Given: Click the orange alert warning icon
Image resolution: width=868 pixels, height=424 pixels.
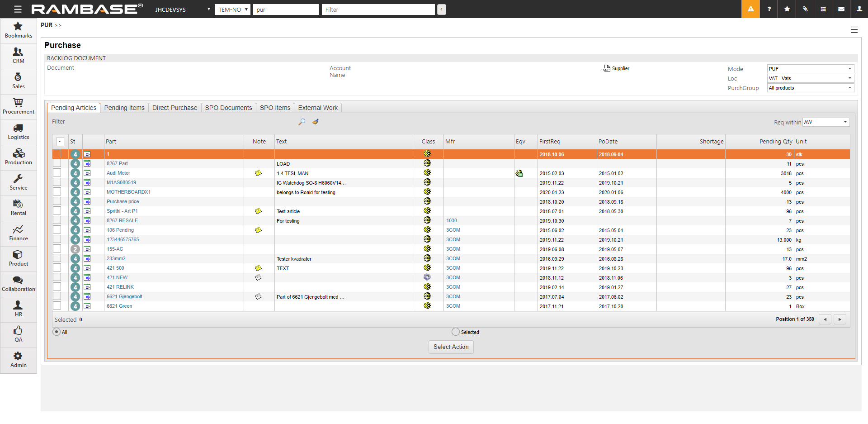Looking at the screenshot, I should pos(750,9).
